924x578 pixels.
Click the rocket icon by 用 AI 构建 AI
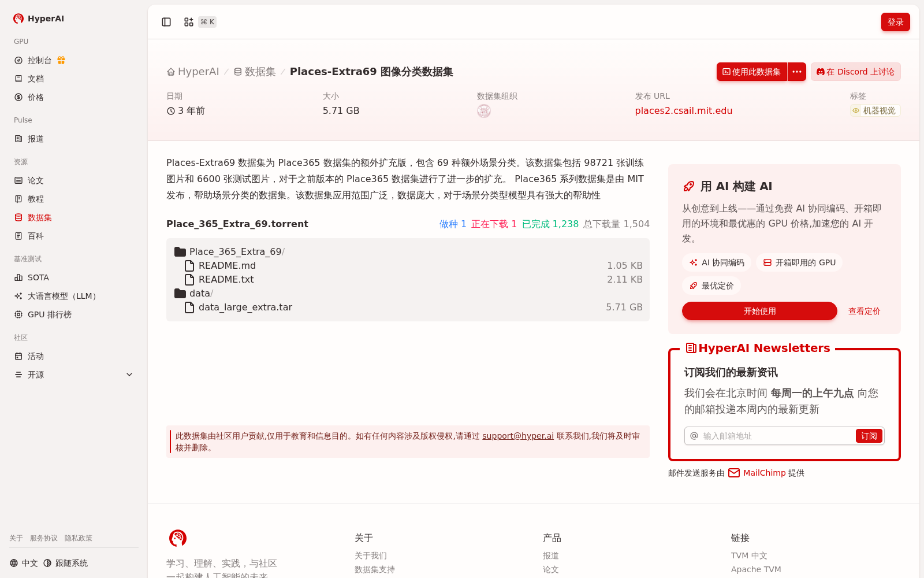click(688, 186)
